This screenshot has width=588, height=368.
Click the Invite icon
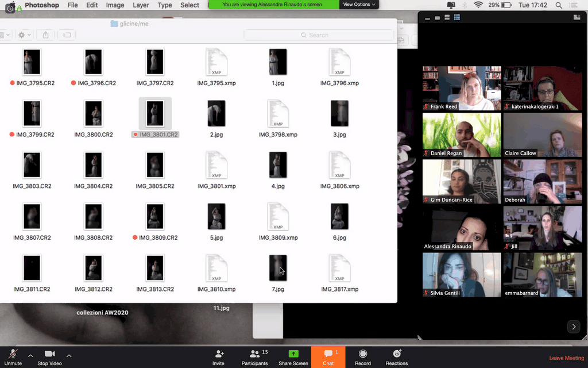click(x=219, y=355)
